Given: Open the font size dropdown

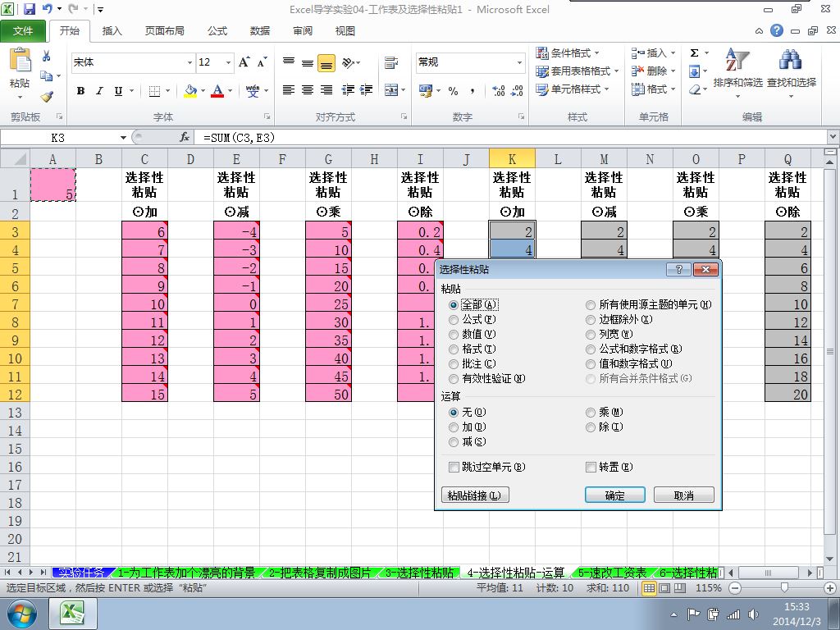Looking at the screenshot, I should [228, 62].
